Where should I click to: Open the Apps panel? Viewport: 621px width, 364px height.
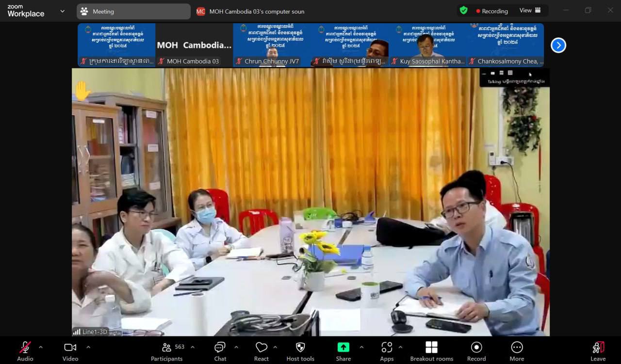pyautogui.click(x=387, y=351)
